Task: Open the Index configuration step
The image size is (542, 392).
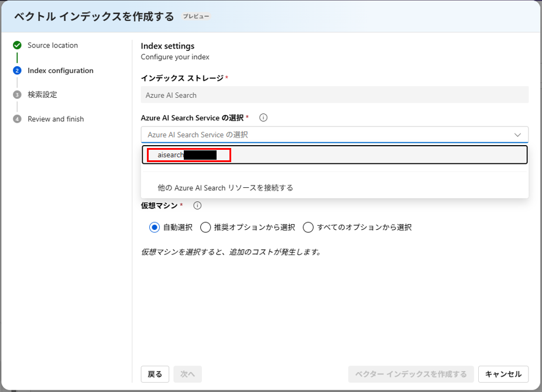Action: click(x=60, y=70)
